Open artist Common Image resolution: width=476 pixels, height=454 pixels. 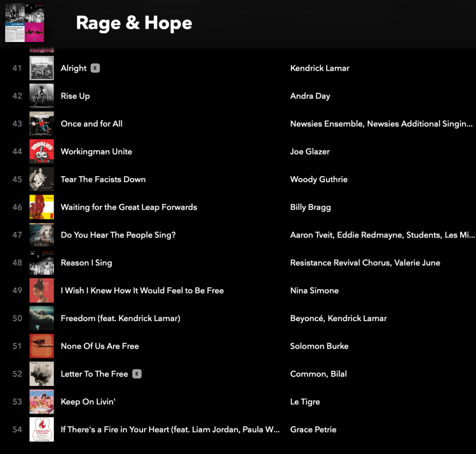(x=308, y=374)
